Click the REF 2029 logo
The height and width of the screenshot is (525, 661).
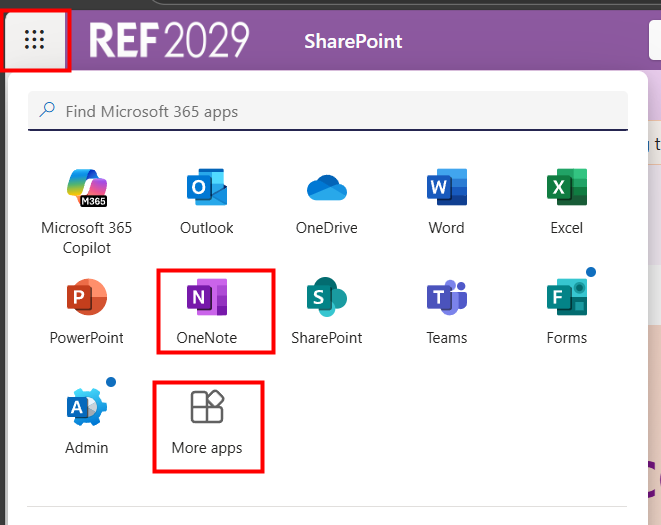pyautogui.click(x=169, y=40)
